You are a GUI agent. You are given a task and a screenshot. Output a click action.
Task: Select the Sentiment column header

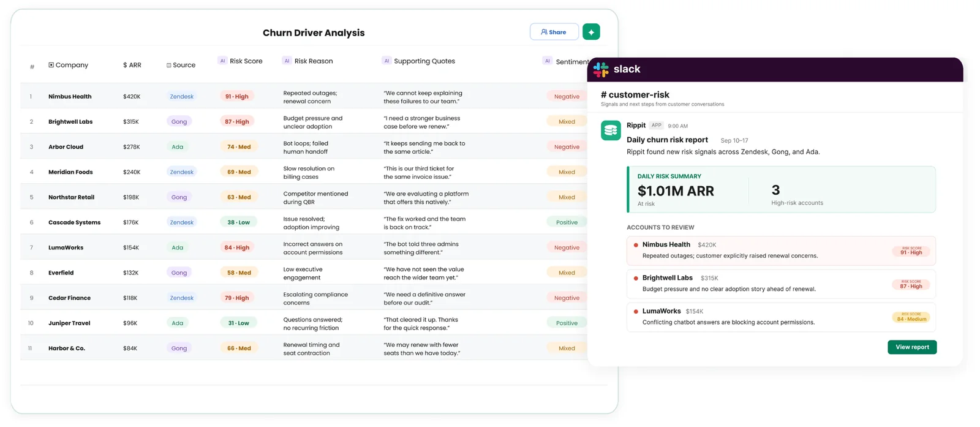565,61
